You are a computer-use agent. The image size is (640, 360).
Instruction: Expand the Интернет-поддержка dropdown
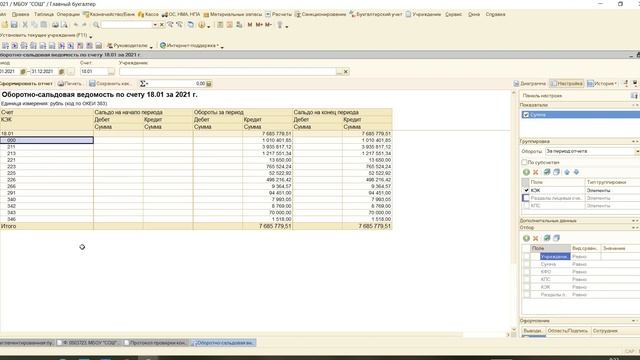[x=222, y=47]
